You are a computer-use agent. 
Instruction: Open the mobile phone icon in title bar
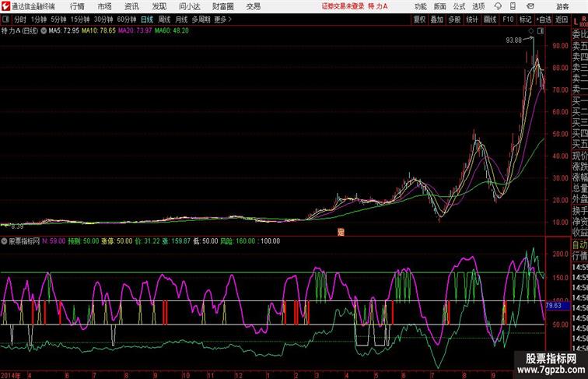(513, 6)
